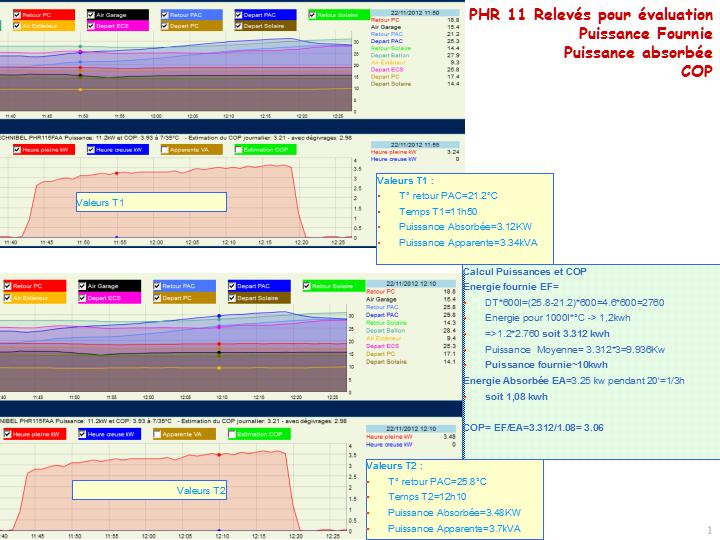720x540 pixels.
Task: Check Estimation COP in the Valeurs T2 chart
Action: pos(233,435)
